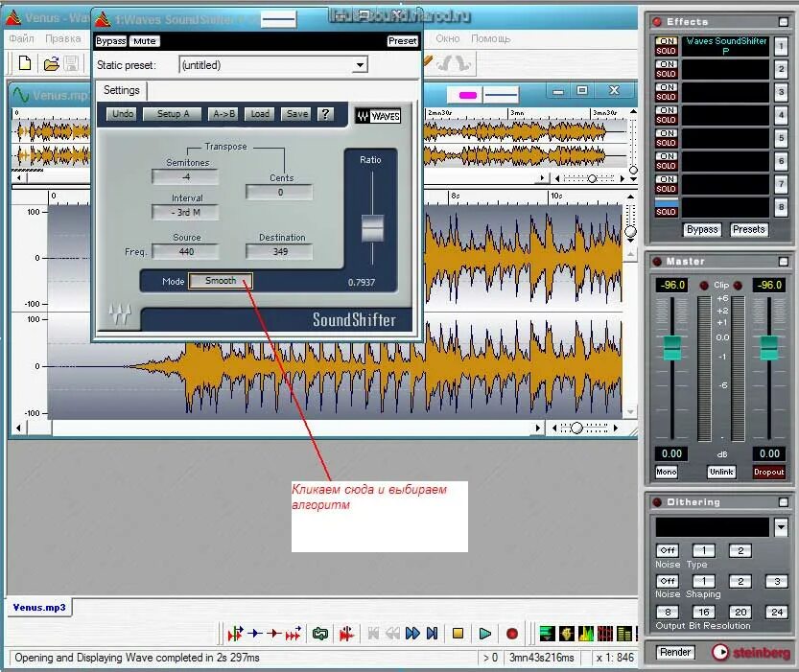Toggle SOLO for effect slot 3
Screen dimensions: 799x672
(667, 97)
